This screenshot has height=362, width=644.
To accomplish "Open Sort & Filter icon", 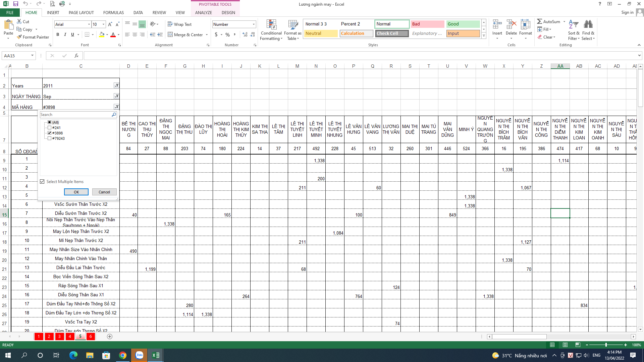I will [x=574, y=25].
